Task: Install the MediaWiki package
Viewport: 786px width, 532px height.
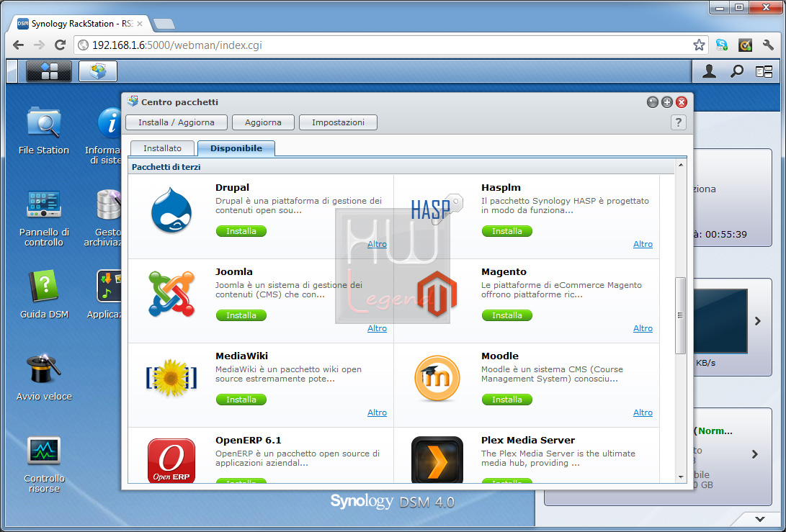Action: (x=241, y=400)
